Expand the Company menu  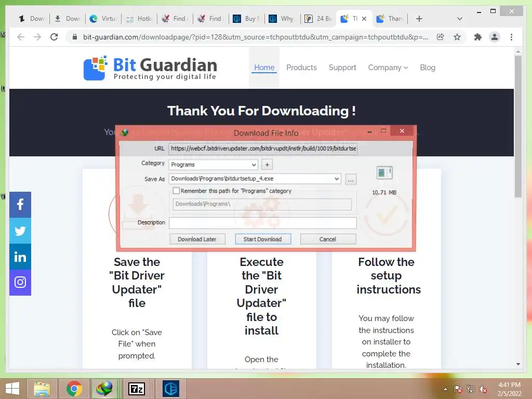tap(388, 68)
